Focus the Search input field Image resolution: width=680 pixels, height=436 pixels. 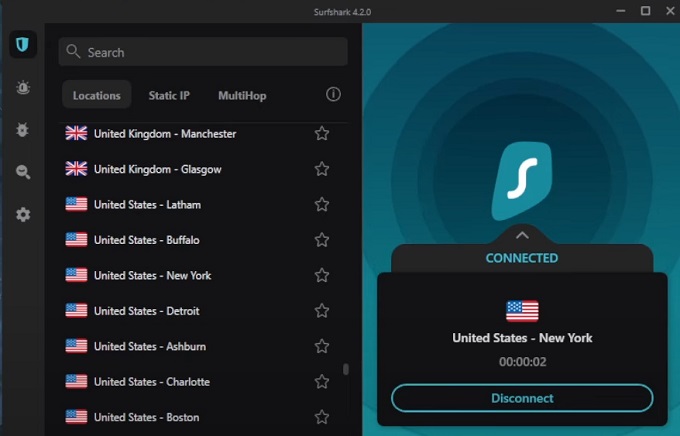[x=203, y=52]
